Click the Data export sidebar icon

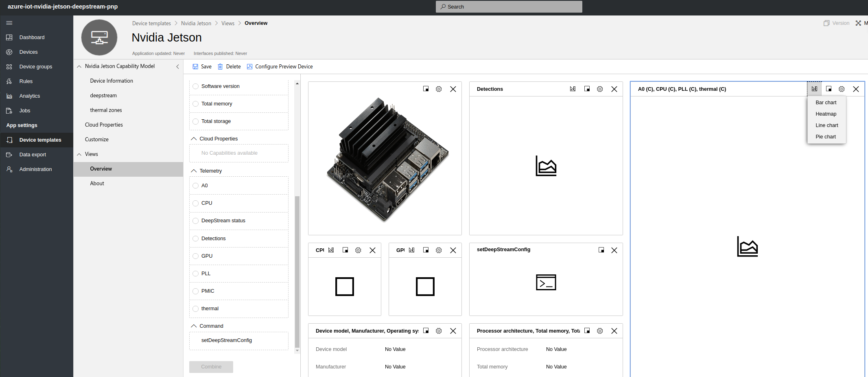pos(9,155)
